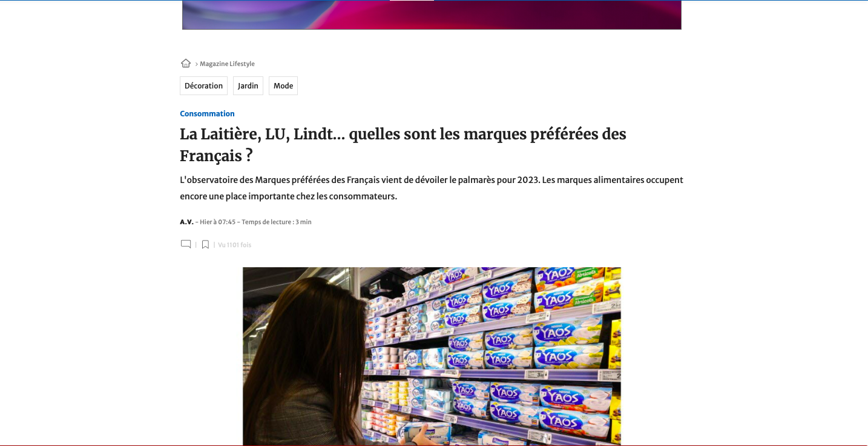Click the 'Hier à 07:45' publication time

coord(217,222)
